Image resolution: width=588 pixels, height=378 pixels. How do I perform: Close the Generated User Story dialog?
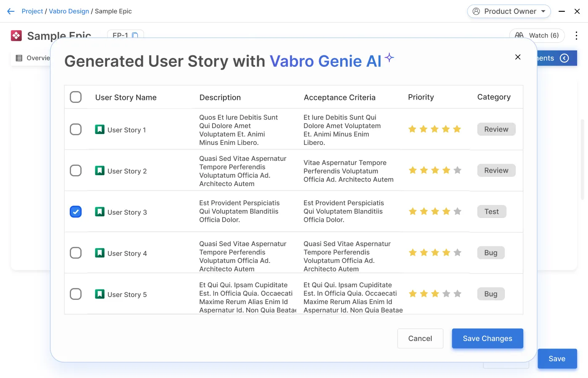pyautogui.click(x=518, y=57)
